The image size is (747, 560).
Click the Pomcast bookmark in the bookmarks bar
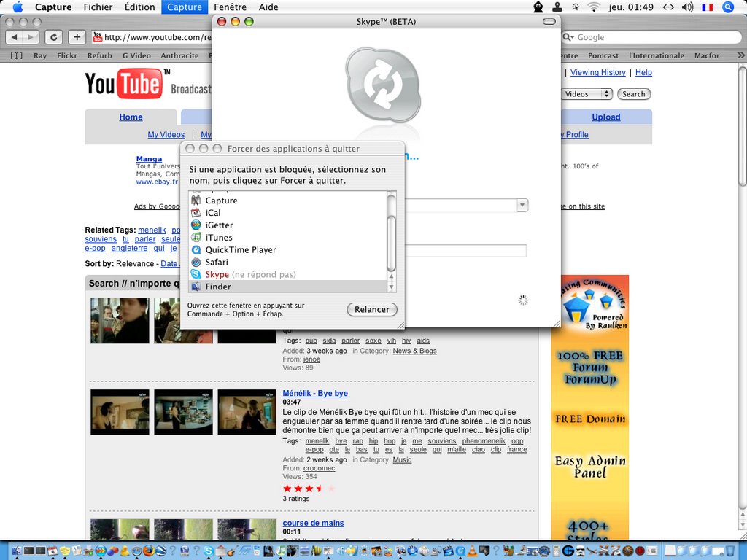(x=603, y=55)
